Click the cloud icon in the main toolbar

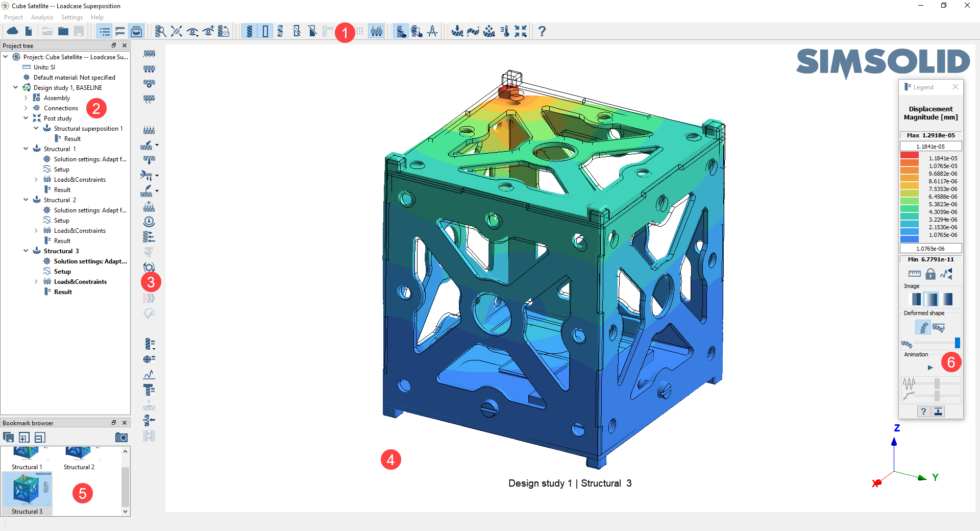point(12,31)
